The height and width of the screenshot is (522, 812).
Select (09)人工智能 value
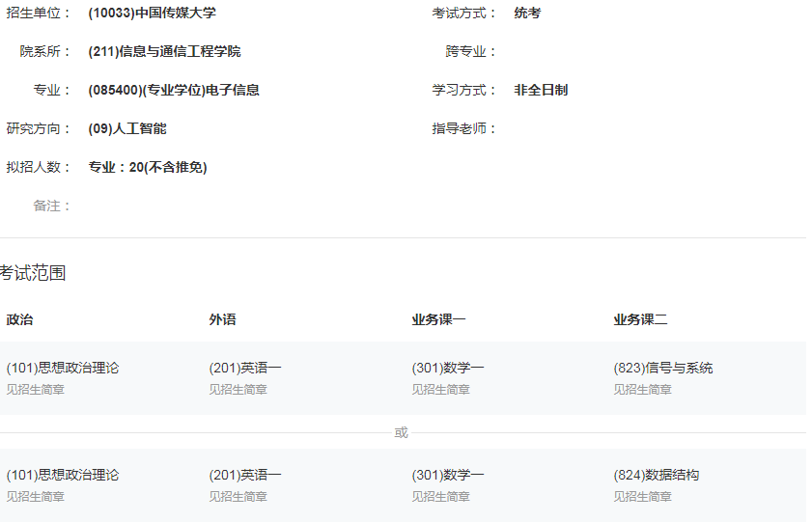(x=126, y=128)
